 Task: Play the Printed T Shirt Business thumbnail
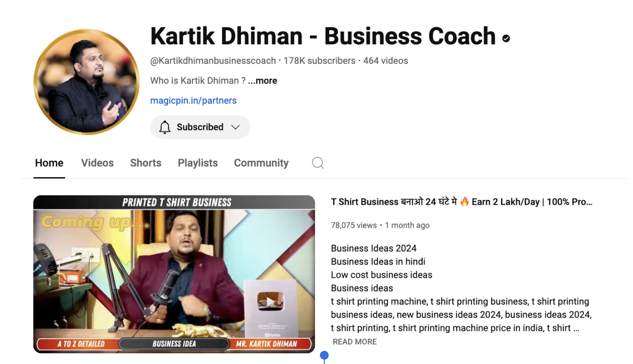(174, 274)
